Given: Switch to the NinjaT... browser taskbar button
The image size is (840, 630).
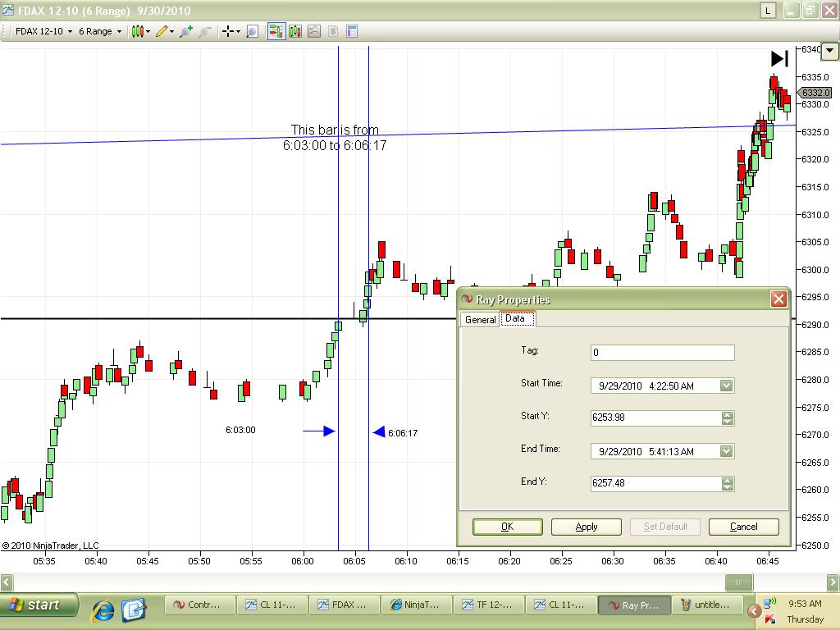Looking at the screenshot, I should (x=417, y=605).
